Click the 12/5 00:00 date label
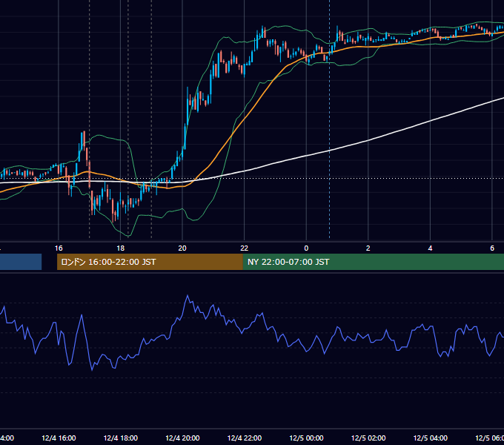Viewport: 504px width, 445px height. tap(306, 438)
